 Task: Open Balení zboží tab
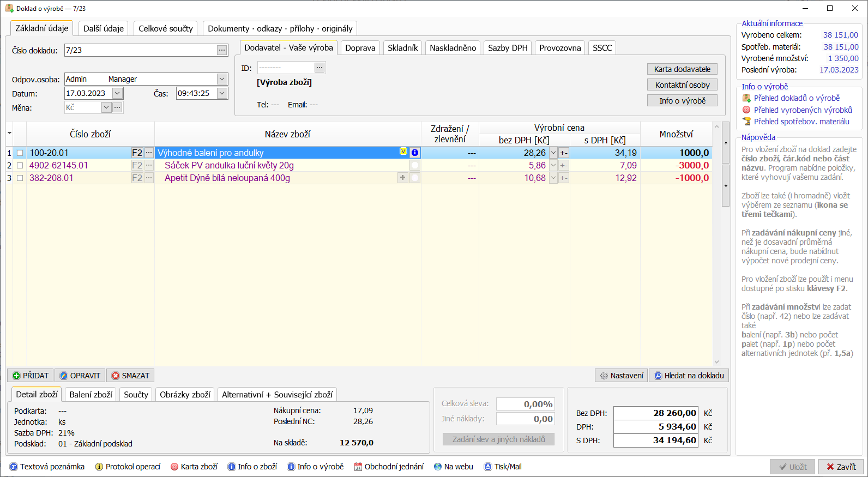point(91,394)
